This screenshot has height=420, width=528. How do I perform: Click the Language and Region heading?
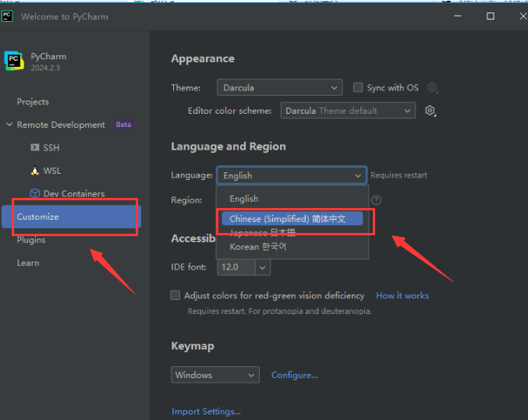point(229,146)
